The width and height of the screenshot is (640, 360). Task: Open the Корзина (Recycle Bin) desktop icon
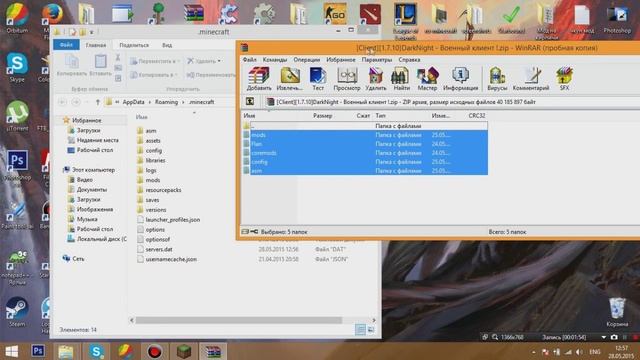[x=617, y=312]
